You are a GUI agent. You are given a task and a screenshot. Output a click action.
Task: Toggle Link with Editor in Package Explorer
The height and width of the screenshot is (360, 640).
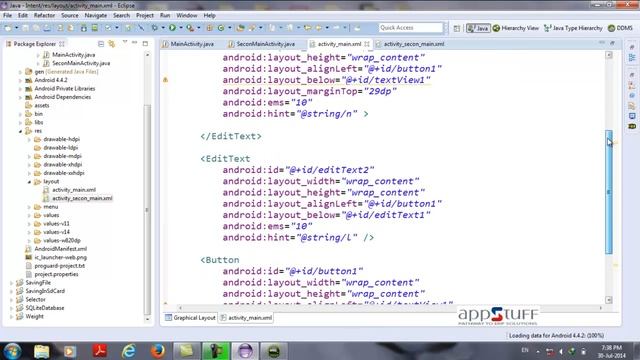click(111, 44)
